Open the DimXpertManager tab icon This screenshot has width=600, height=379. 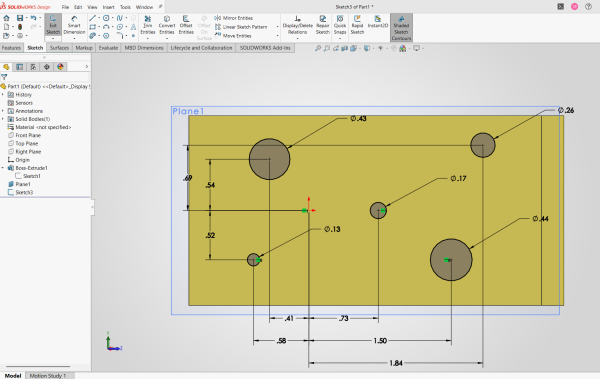[x=47, y=67]
